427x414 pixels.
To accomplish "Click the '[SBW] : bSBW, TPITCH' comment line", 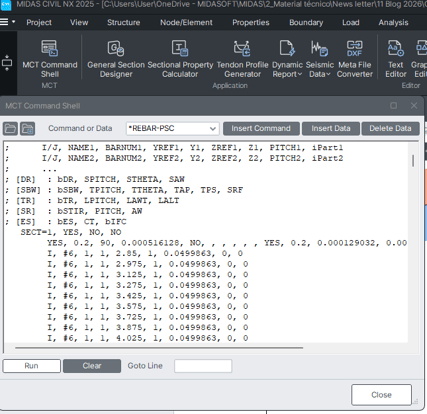I will [x=124, y=190].
